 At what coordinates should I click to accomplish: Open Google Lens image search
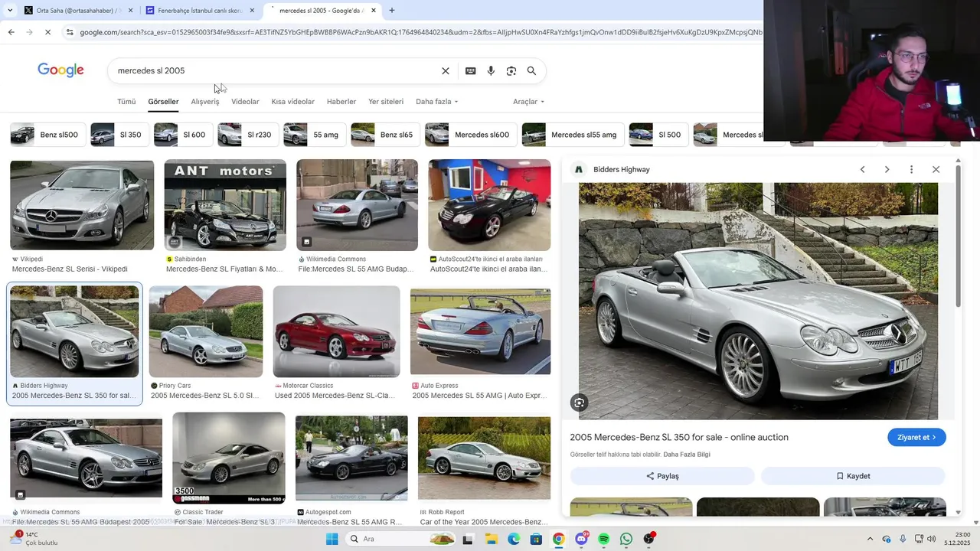pos(511,70)
